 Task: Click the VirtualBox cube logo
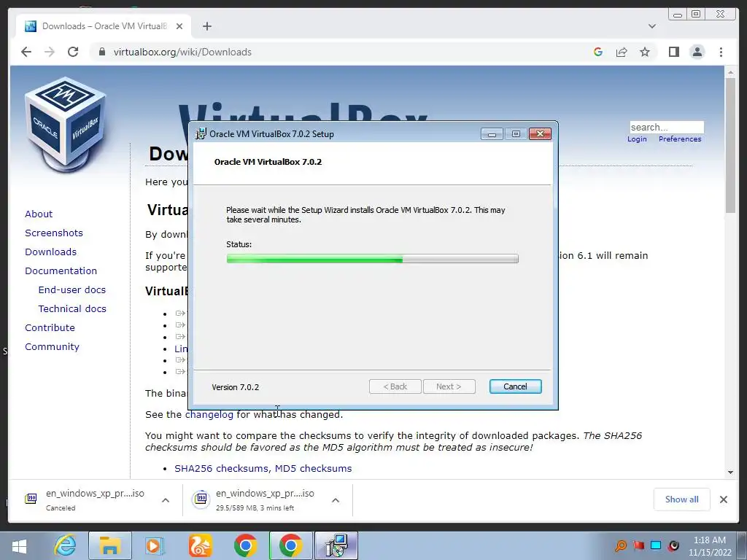click(x=66, y=125)
